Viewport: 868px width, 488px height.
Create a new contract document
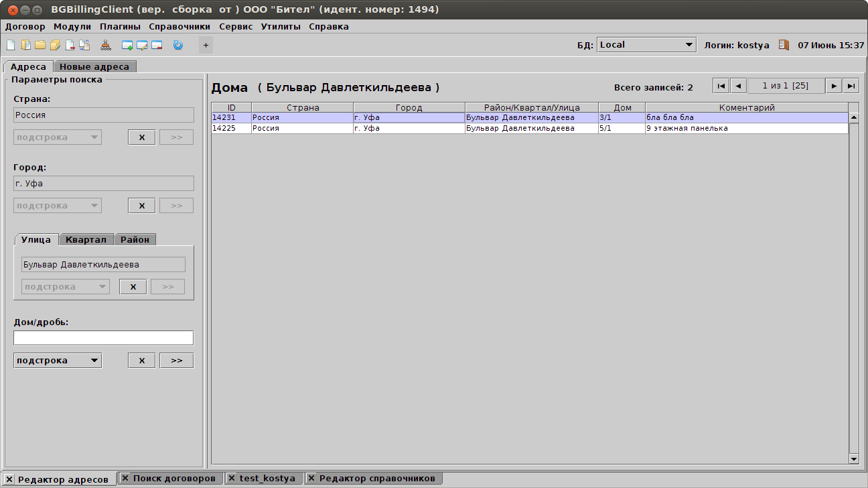coord(11,45)
